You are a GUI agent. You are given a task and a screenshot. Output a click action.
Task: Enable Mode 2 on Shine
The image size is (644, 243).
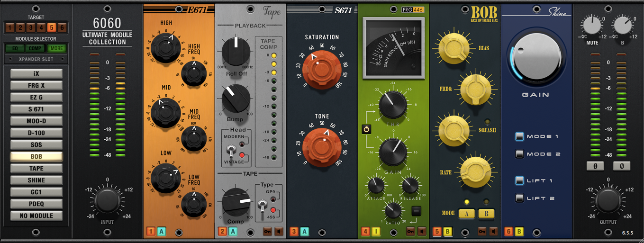520,154
